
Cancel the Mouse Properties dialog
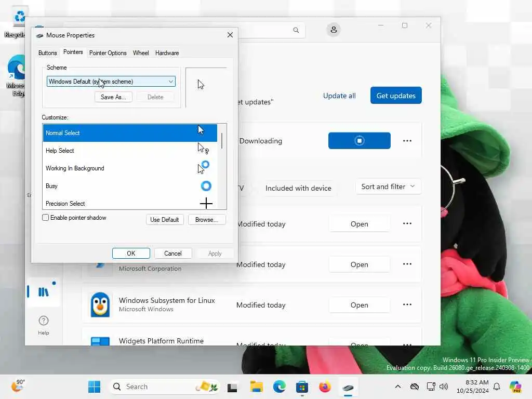[x=173, y=254]
